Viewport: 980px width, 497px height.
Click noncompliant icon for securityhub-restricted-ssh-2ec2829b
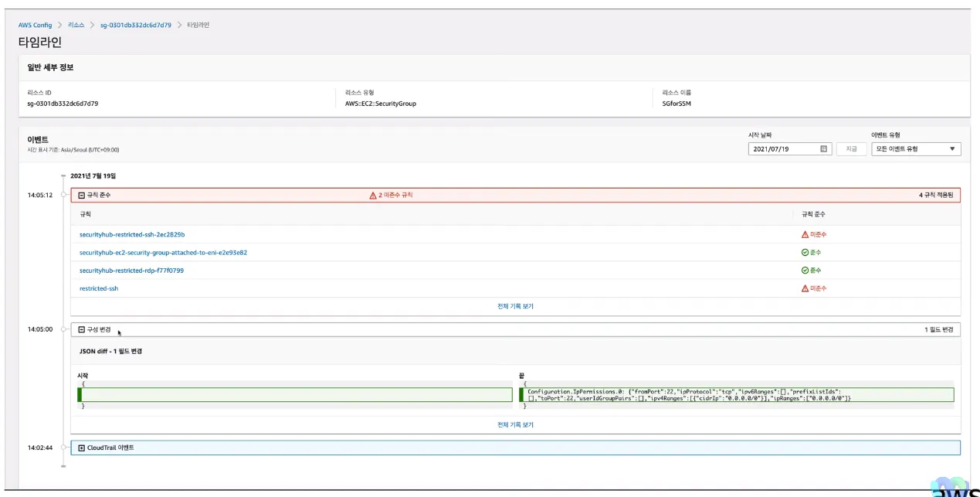pyautogui.click(x=805, y=234)
